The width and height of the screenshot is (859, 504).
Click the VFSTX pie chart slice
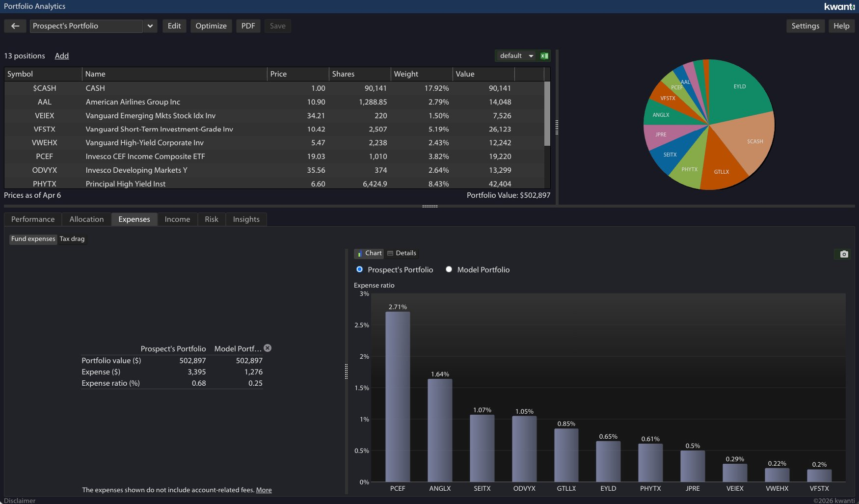670,98
